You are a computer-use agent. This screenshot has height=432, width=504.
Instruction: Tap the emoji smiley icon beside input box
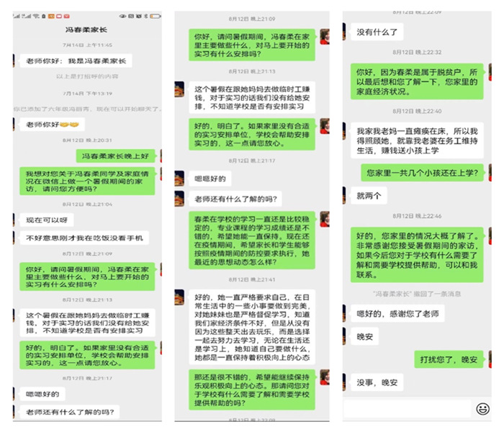click(x=482, y=409)
